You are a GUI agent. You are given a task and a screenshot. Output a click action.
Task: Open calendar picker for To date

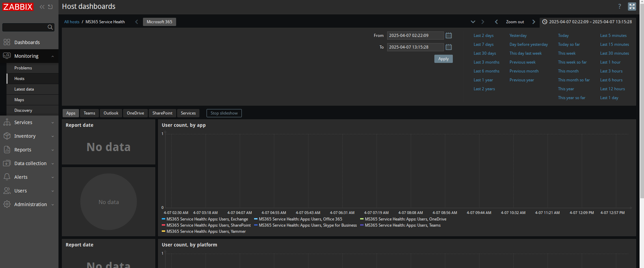pos(449,47)
